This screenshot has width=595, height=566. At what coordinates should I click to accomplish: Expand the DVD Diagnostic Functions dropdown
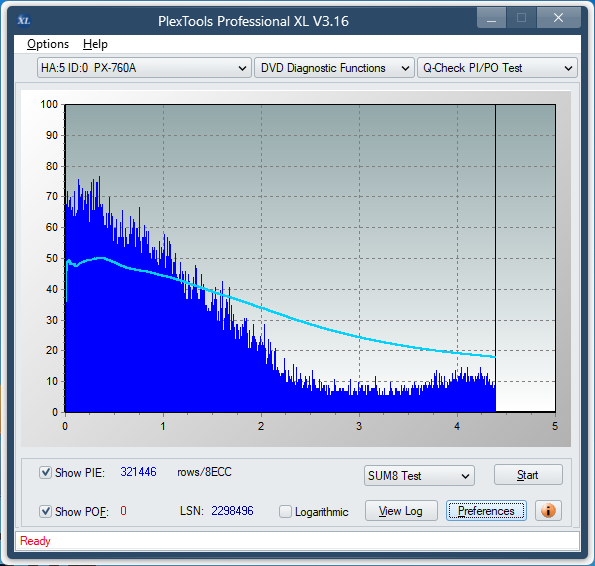click(334, 68)
